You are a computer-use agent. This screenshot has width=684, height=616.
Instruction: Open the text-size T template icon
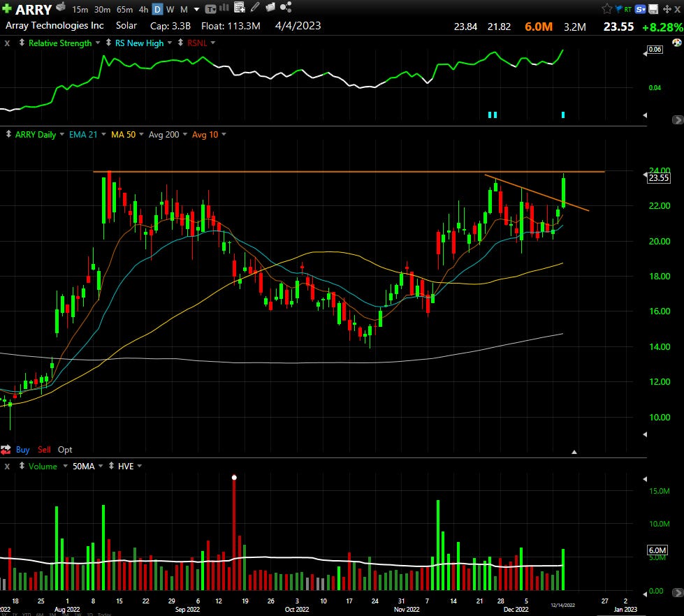click(211, 8)
